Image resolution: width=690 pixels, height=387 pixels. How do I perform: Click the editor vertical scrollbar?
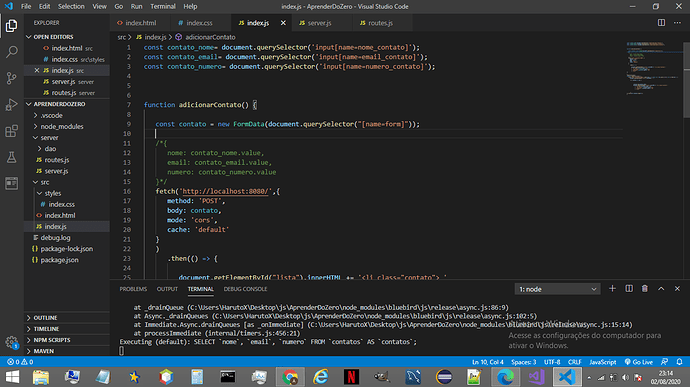tap(686, 80)
